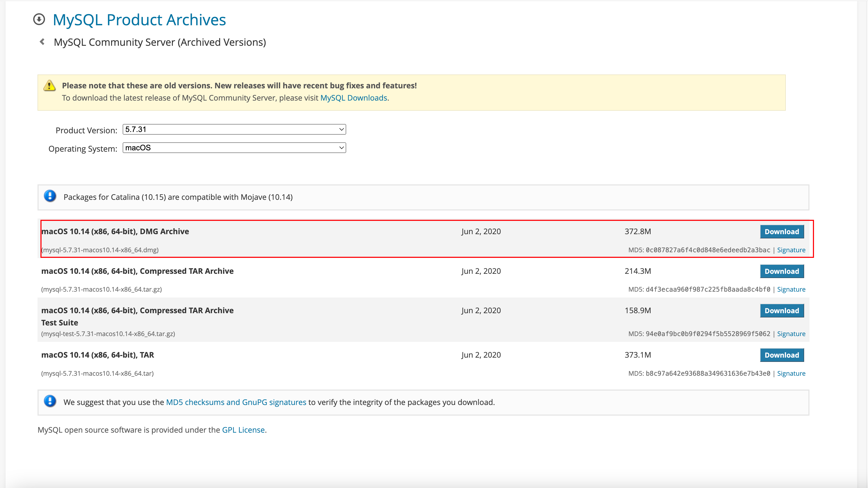Click the yellow warning triangle icon
The height and width of the screenshot is (488, 868).
(49, 86)
